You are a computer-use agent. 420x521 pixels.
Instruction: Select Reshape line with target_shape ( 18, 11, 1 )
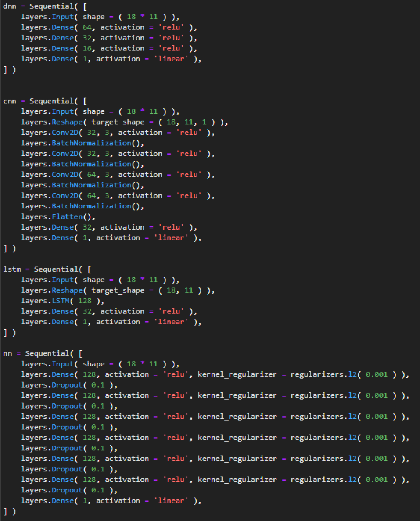[125, 122]
